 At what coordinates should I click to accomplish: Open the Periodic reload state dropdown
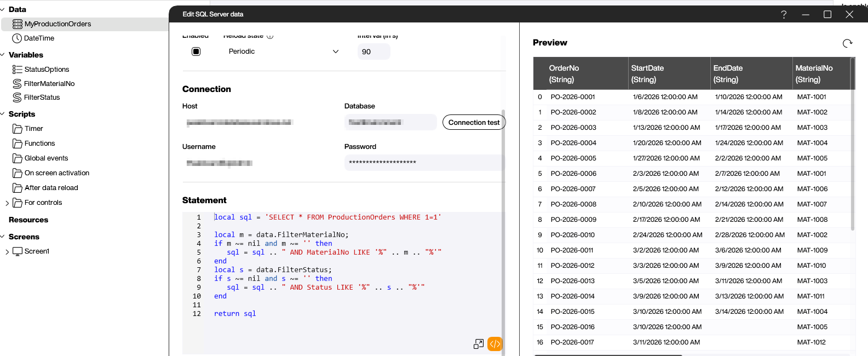(x=284, y=51)
